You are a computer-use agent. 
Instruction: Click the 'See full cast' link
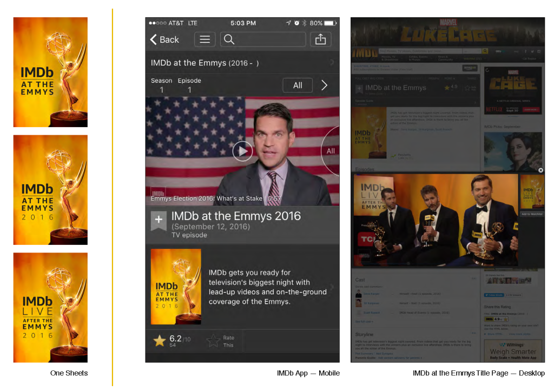[x=364, y=322]
